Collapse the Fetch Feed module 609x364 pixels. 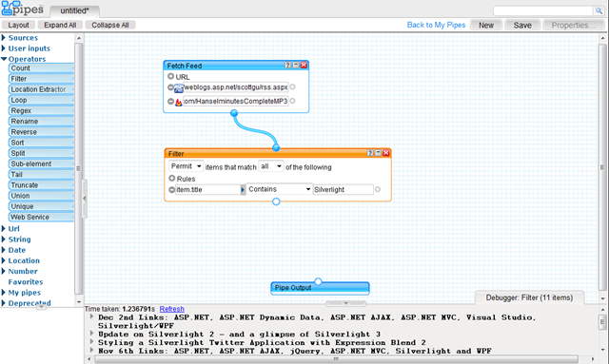(x=296, y=66)
